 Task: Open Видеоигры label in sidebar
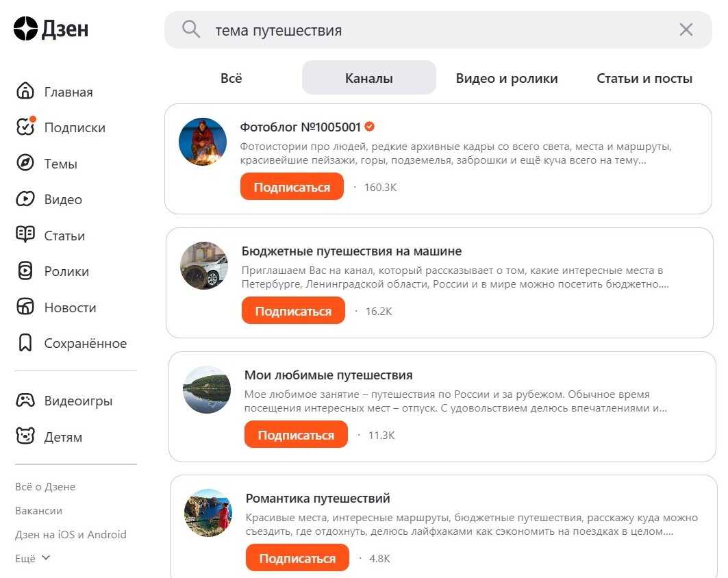[79, 401]
